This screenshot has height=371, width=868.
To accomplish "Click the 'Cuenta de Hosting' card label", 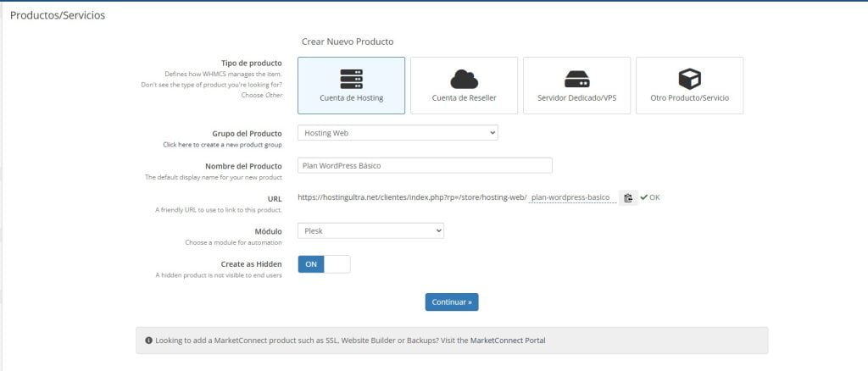I will (351, 98).
